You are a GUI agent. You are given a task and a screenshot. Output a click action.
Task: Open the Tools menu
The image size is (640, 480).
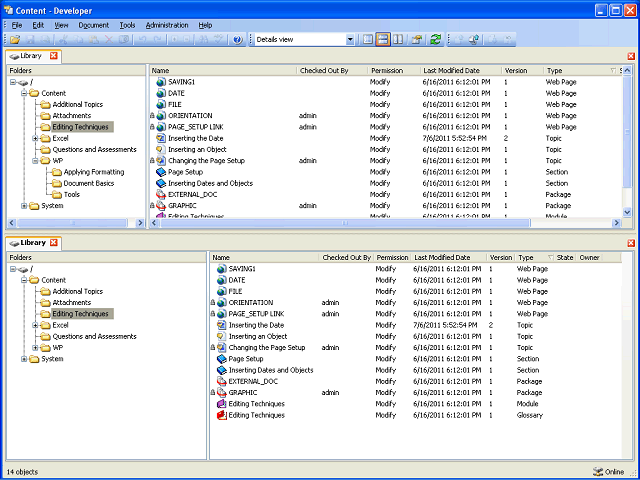127,25
